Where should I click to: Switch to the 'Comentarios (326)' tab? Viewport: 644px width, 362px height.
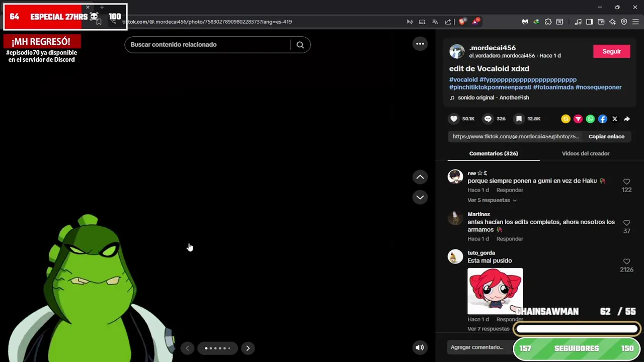coord(494,153)
